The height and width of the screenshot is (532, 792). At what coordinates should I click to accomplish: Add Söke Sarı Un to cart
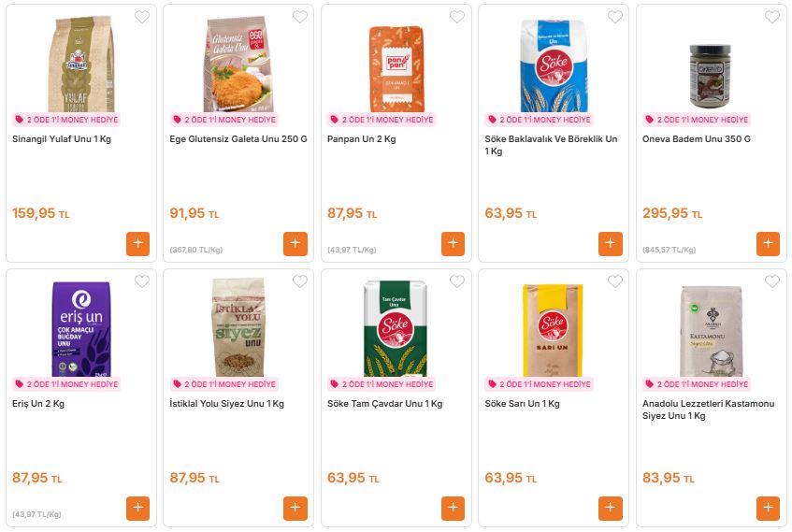point(610,509)
